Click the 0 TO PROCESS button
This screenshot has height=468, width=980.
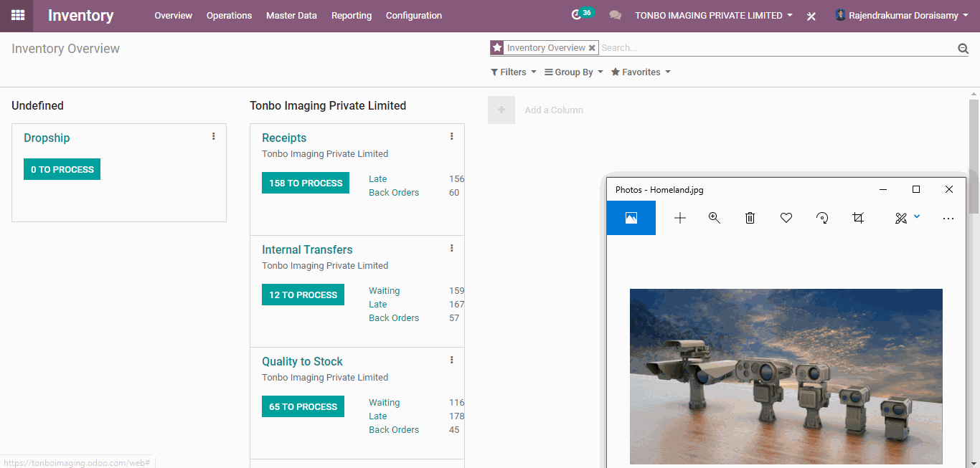62,169
